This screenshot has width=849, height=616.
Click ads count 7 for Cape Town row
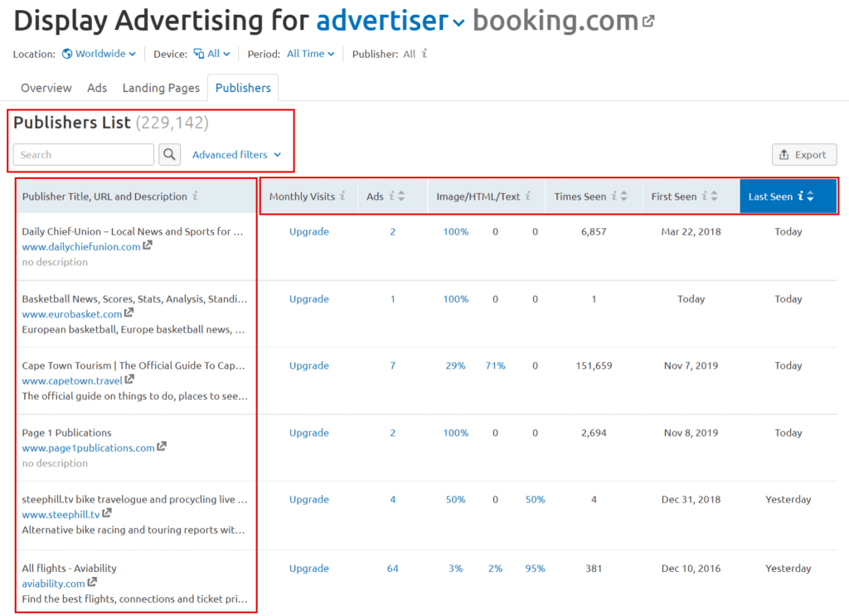click(x=392, y=366)
